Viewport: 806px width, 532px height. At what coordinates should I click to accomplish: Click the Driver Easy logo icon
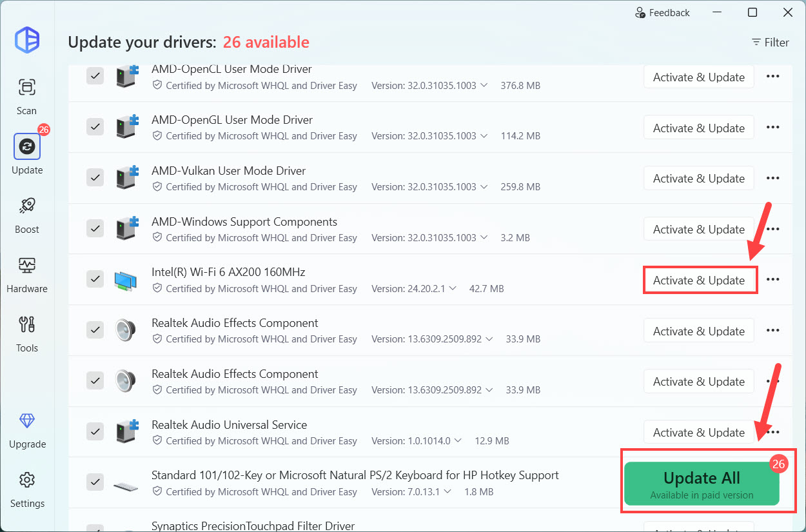coord(27,40)
